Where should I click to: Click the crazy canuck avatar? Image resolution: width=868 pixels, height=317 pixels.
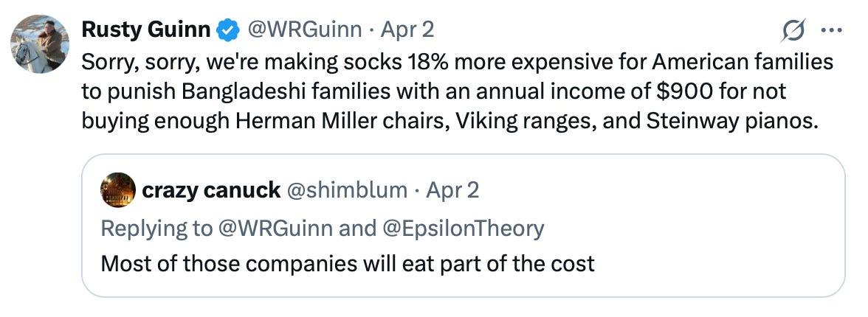click(x=118, y=190)
